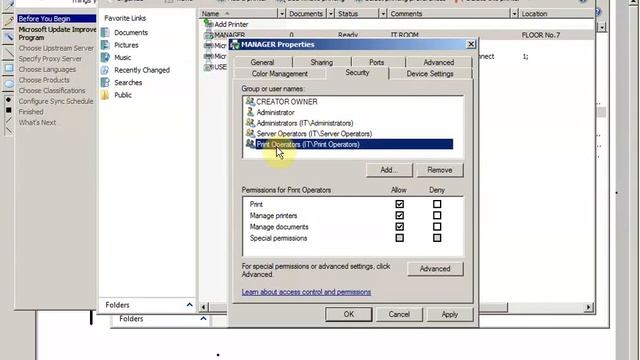
Task: Open the Status column dropdown arrow
Action: [383, 14]
